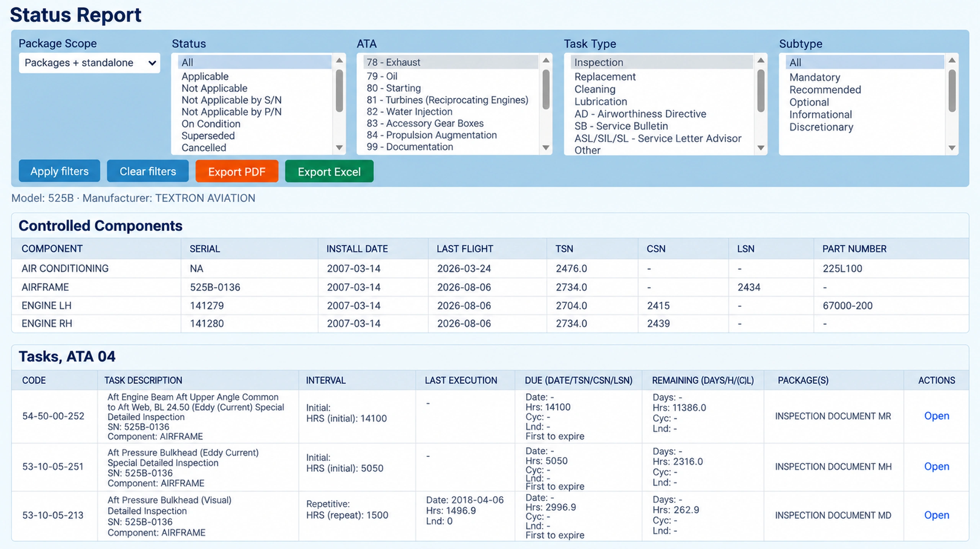Open task 53-10-05-213 via its Open link
The width and height of the screenshot is (980, 549).
[936, 515]
